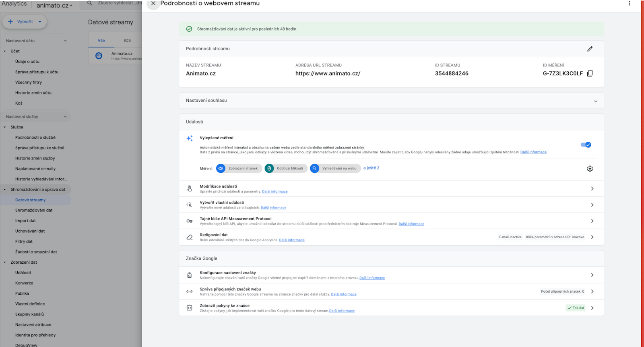Open Zobrazit pokyny ke značce chevron
This screenshot has height=347, width=644.
[592, 308]
